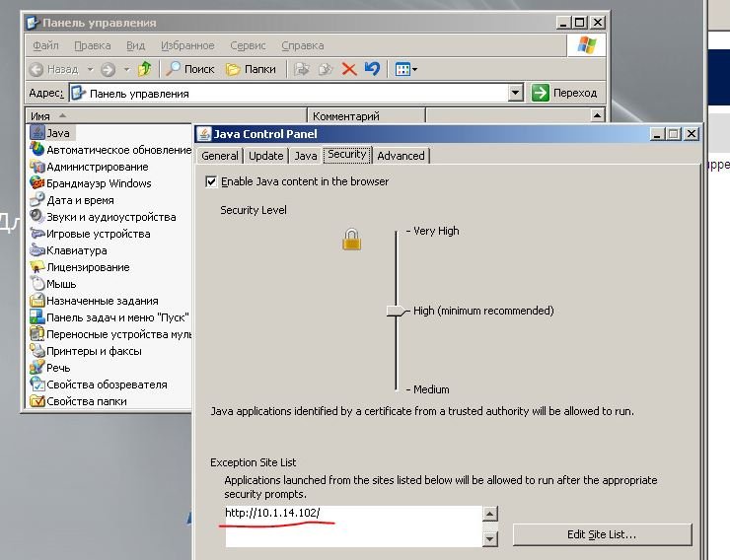This screenshot has width=730, height=560.
Task: Open the Клавиатура icon
Action: (x=36, y=249)
